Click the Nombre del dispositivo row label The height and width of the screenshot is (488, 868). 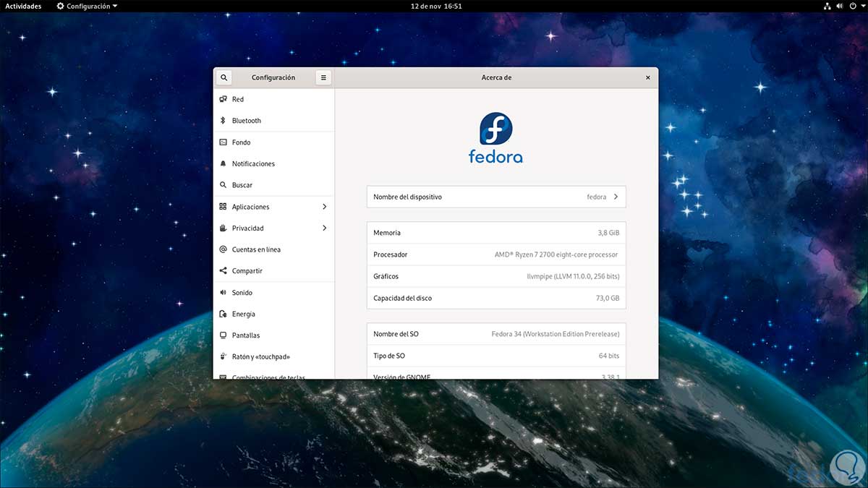click(407, 197)
